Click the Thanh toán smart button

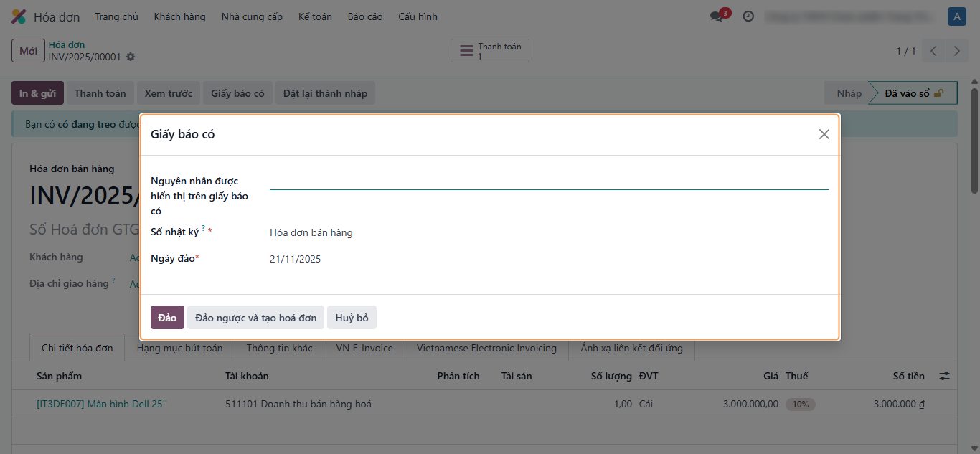[x=490, y=51]
